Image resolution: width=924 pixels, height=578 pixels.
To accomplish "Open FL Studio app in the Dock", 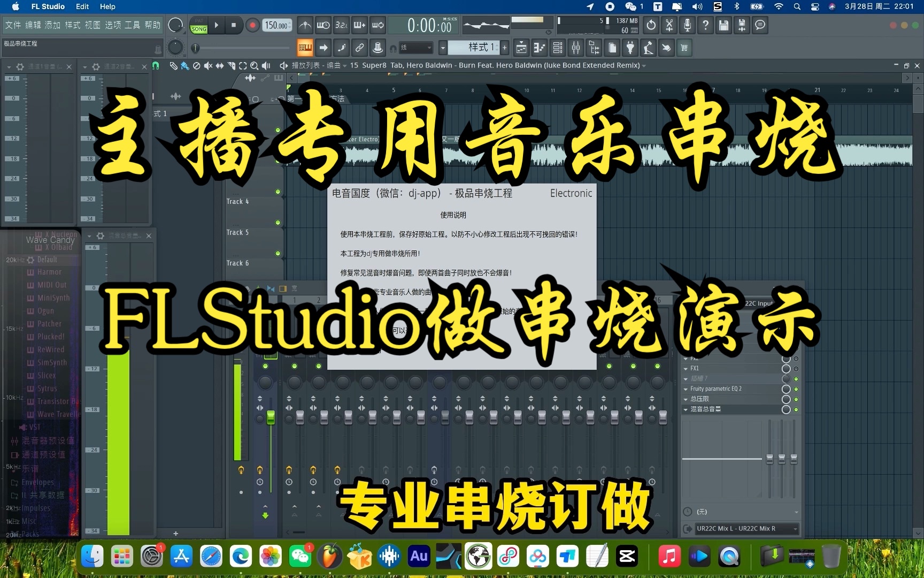I will click(x=330, y=557).
